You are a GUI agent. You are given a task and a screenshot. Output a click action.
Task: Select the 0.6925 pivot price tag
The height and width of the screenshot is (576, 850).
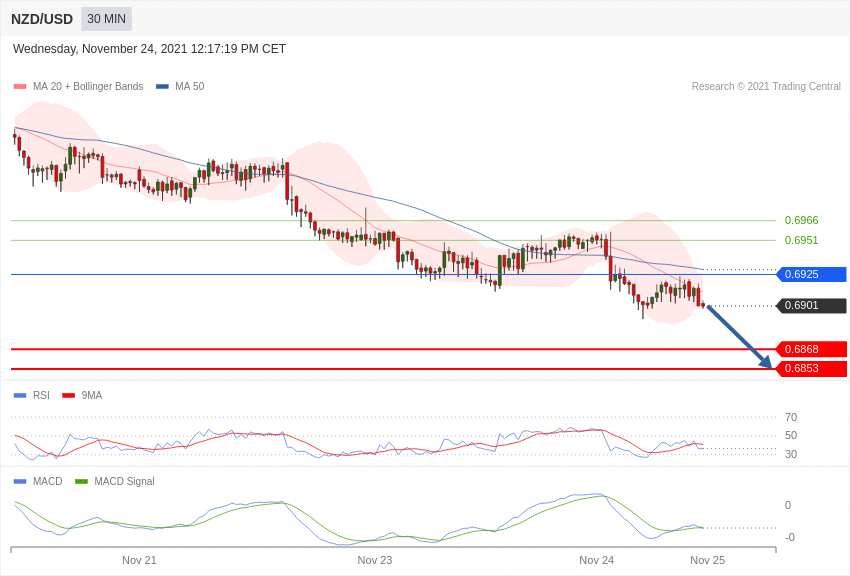(x=812, y=274)
